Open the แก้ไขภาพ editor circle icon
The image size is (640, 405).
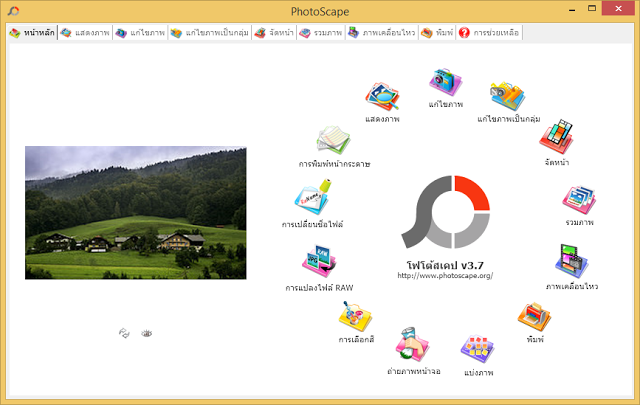[445, 82]
